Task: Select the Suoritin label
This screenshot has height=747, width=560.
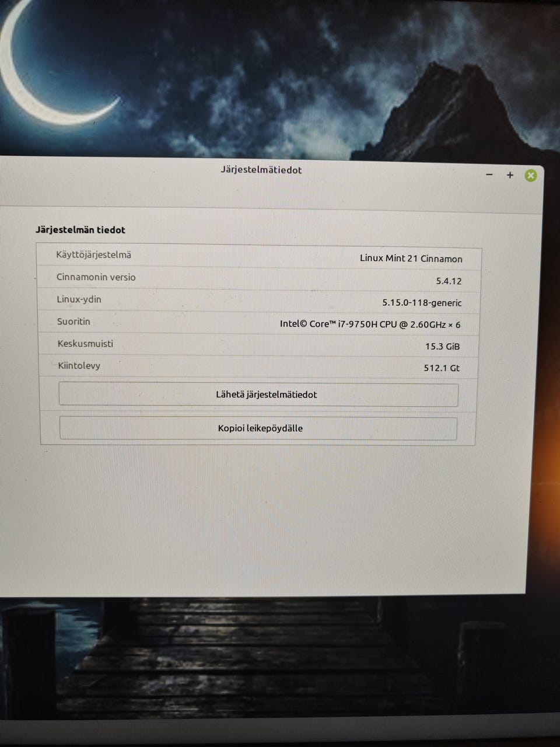Action: coord(73,322)
